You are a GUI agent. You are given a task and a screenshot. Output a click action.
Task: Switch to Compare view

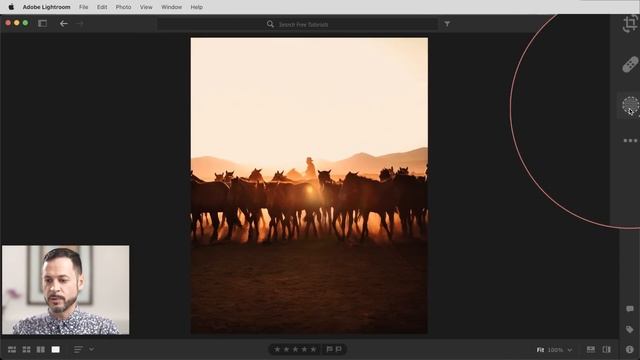click(x=41, y=349)
